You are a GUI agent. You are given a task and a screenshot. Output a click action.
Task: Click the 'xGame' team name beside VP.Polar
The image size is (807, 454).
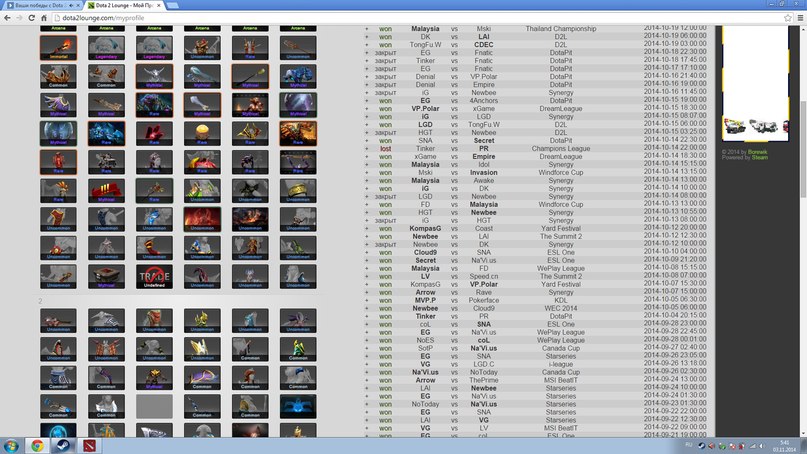484,109
